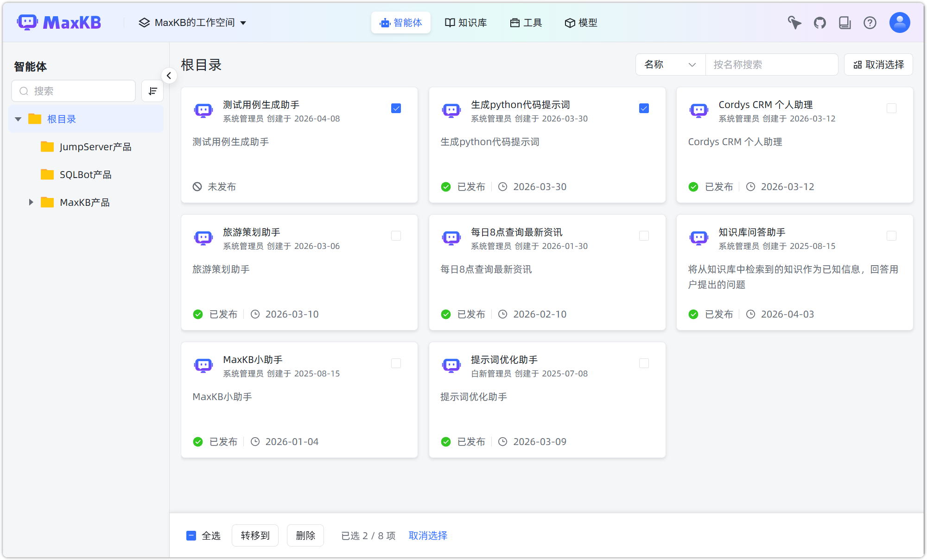Click the MaxKB小助手 robot icon
927x560 pixels.
pos(203,365)
